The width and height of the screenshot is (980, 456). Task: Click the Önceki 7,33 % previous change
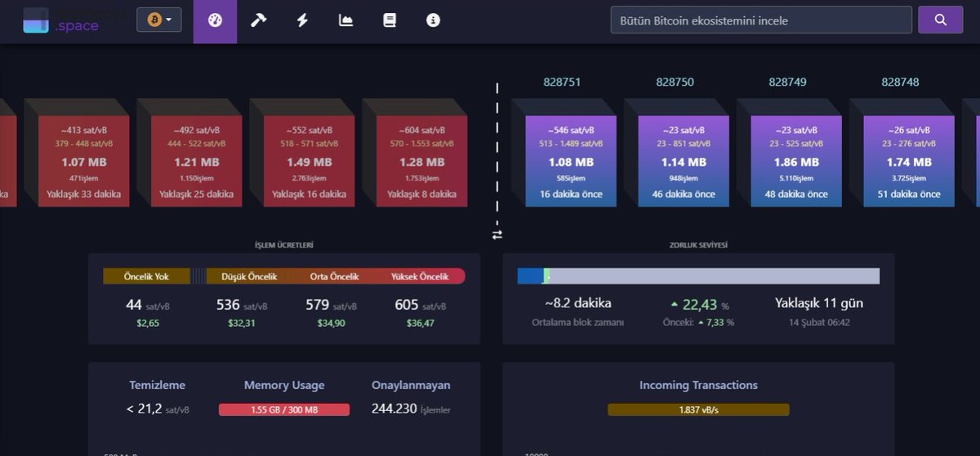coord(698,322)
